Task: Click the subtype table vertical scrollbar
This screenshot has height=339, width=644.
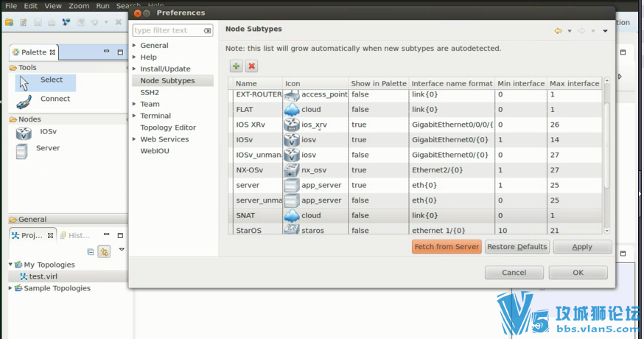Action: click(607, 144)
